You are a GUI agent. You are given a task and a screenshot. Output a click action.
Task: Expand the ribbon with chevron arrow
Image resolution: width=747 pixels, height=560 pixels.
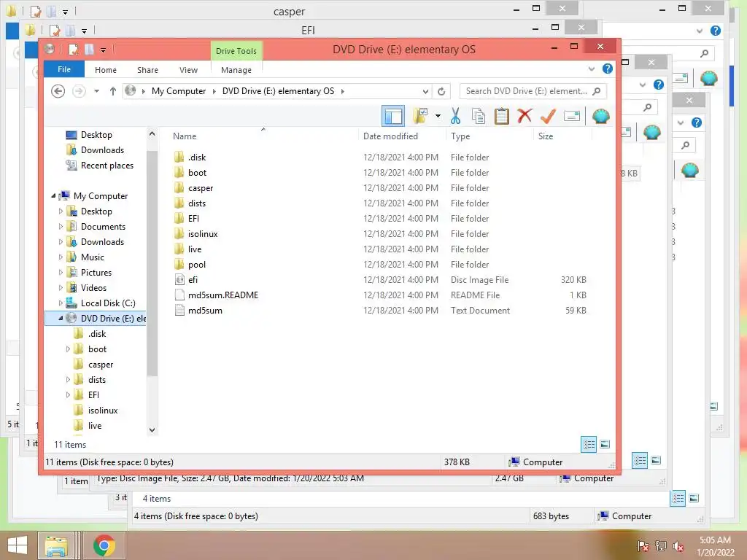coord(591,69)
